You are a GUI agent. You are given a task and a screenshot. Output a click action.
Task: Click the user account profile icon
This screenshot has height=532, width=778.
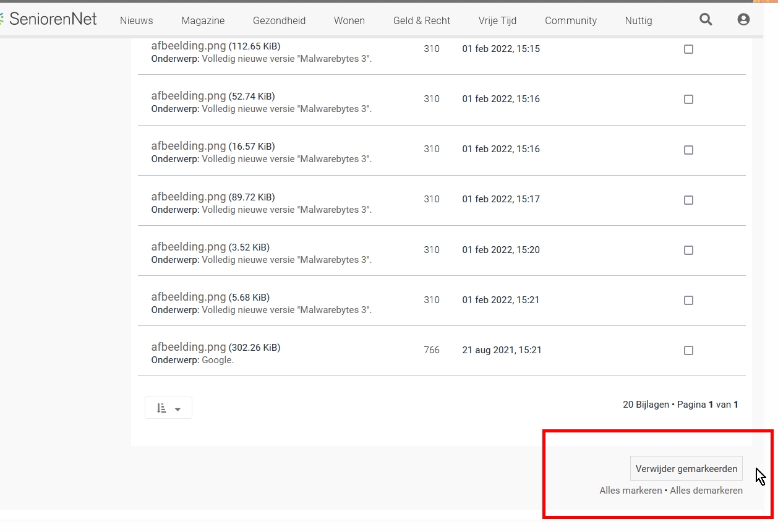pyautogui.click(x=743, y=20)
